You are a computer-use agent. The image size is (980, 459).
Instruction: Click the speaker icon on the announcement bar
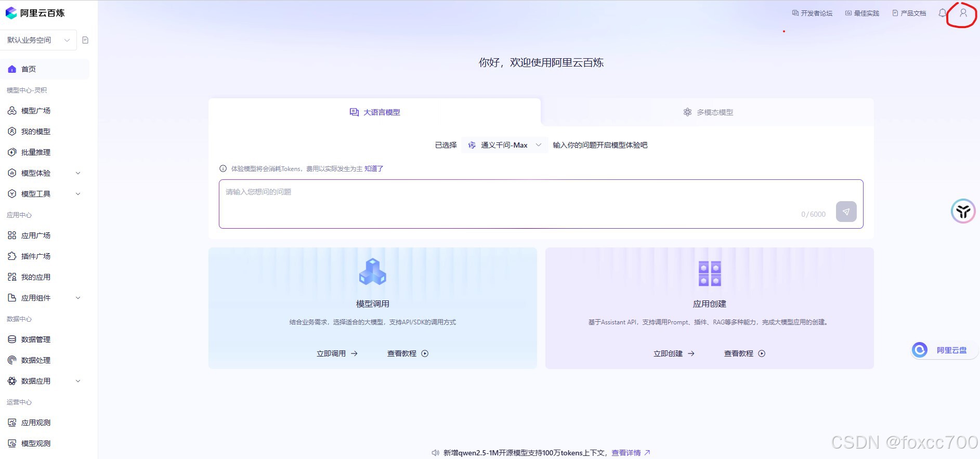436,453
